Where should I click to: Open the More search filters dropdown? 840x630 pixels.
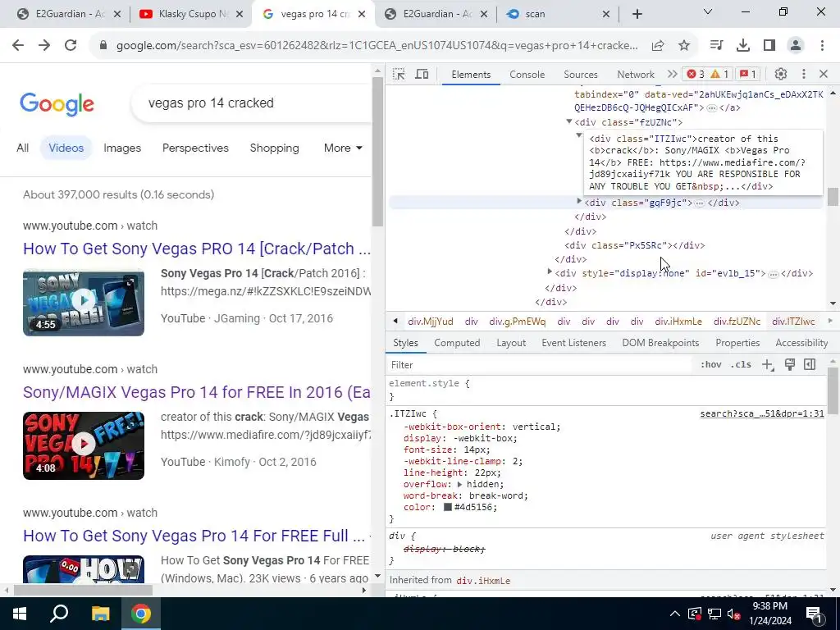point(343,148)
